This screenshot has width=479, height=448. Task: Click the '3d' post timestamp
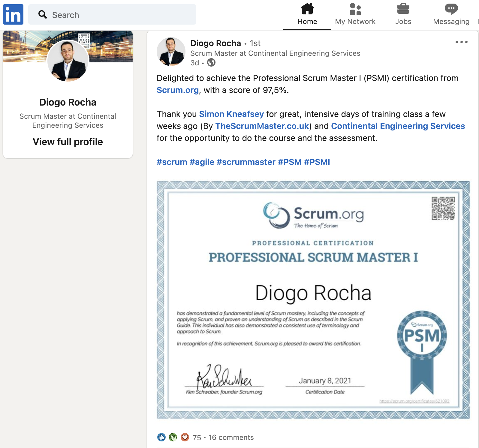pyautogui.click(x=194, y=63)
